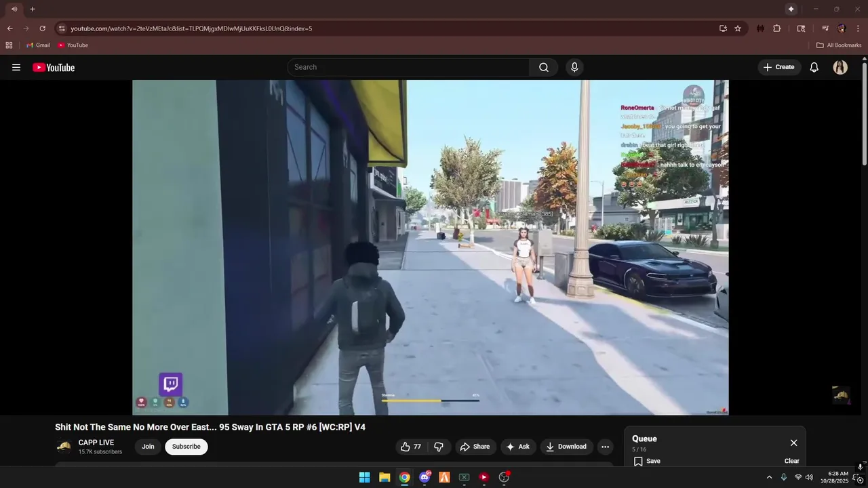Dislike the video with thumbs down
The width and height of the screenshot is (868, 488).
pos(439,447)
